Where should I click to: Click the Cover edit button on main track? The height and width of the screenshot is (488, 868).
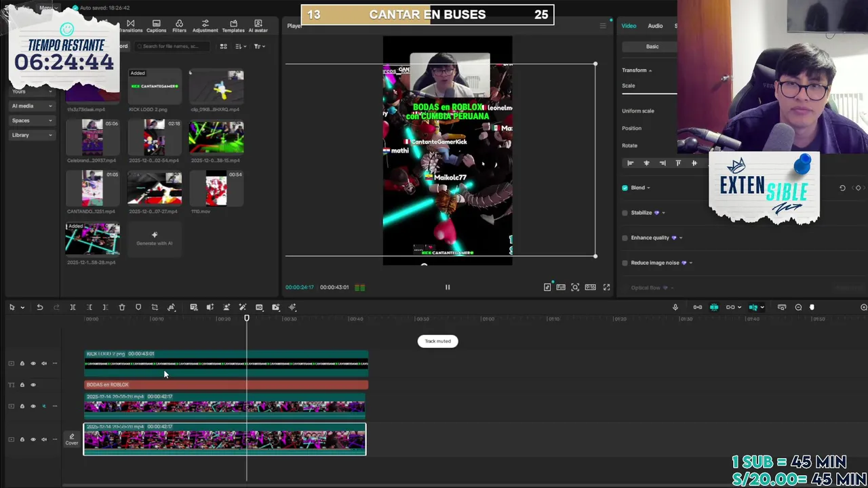click(72, 439)
